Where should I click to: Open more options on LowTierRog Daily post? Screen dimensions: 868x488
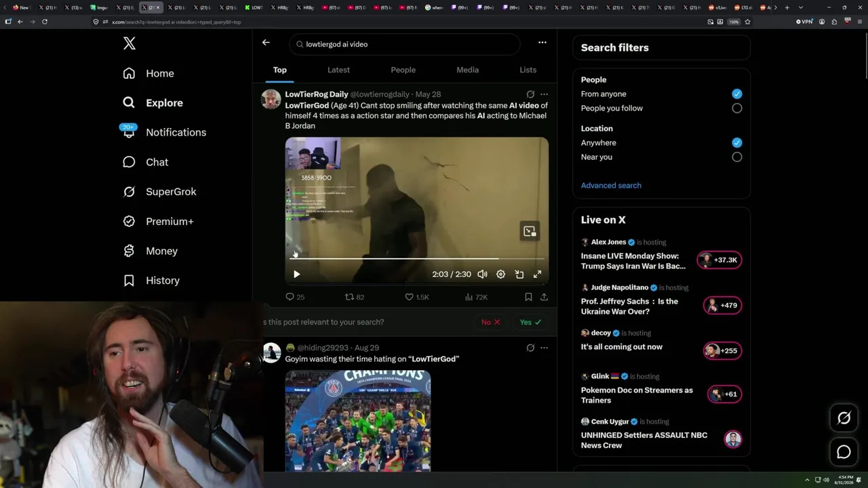(544, 94)
